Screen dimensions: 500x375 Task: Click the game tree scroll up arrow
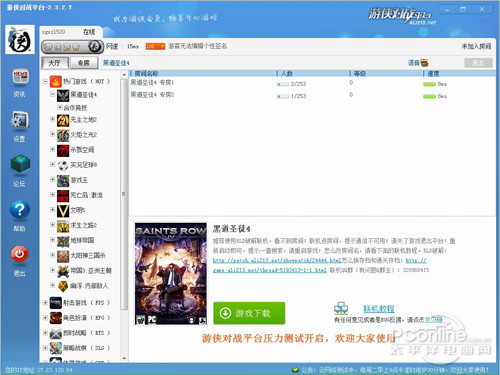tap(124, 74)
